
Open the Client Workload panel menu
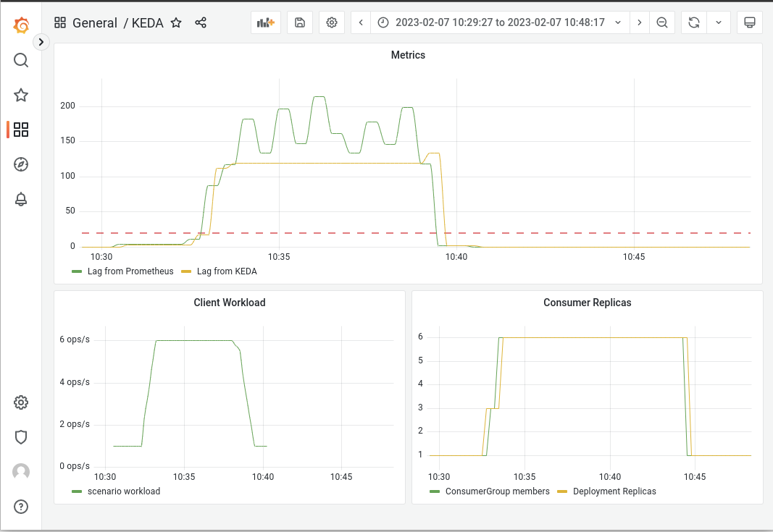coord(230,303)
